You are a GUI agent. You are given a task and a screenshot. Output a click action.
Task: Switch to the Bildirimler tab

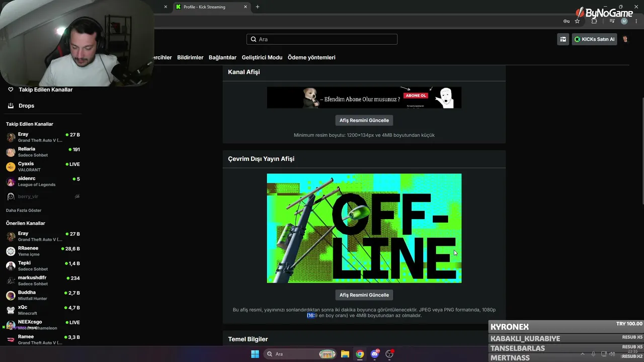point(190,57)
